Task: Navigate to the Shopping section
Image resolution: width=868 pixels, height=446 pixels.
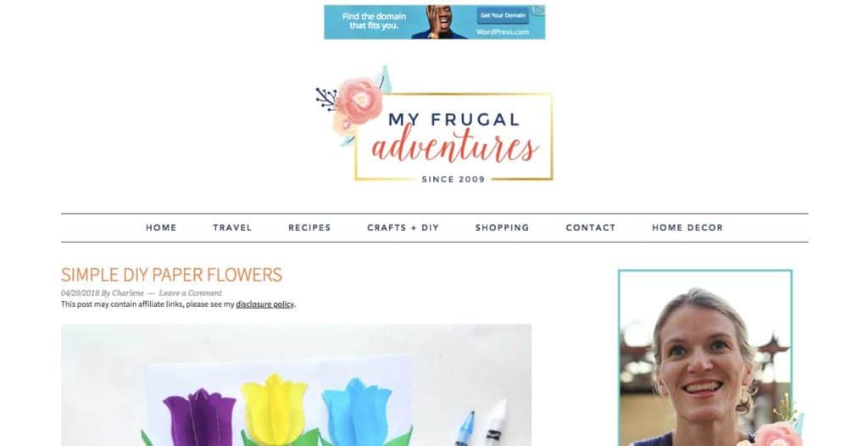Action: (502, 228)
